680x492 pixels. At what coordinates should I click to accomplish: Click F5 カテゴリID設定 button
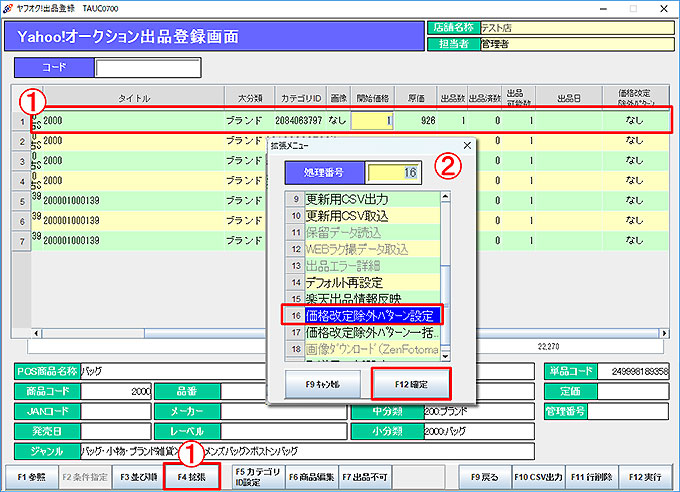(258, 477)
